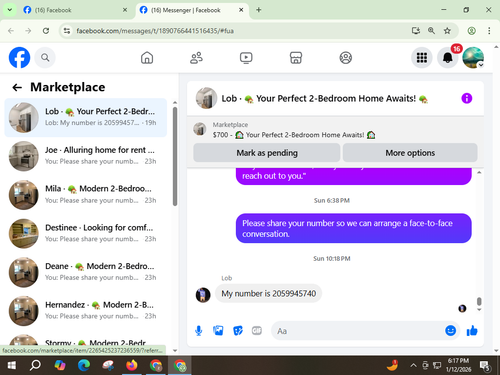Screen dimensions: 500x375
Task: Open the Groups icon in top navigation
Action: click(346, 58)
